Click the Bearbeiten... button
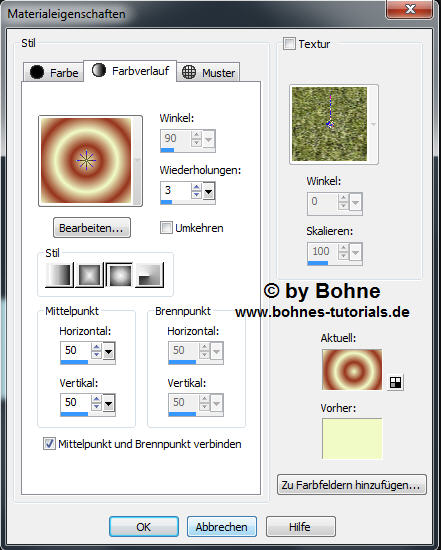 click(x=92, y=228)
